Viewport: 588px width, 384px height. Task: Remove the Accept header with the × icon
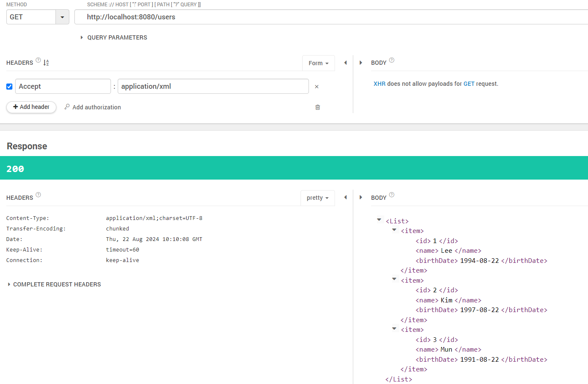click(316, 86)
